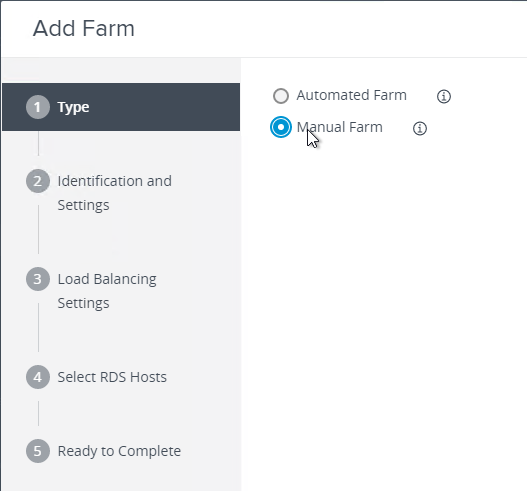The width and height of the screenshot is (527, 491).
Task: Open info tooltip for Manual Farm
Action: click(x=419, y=128)
